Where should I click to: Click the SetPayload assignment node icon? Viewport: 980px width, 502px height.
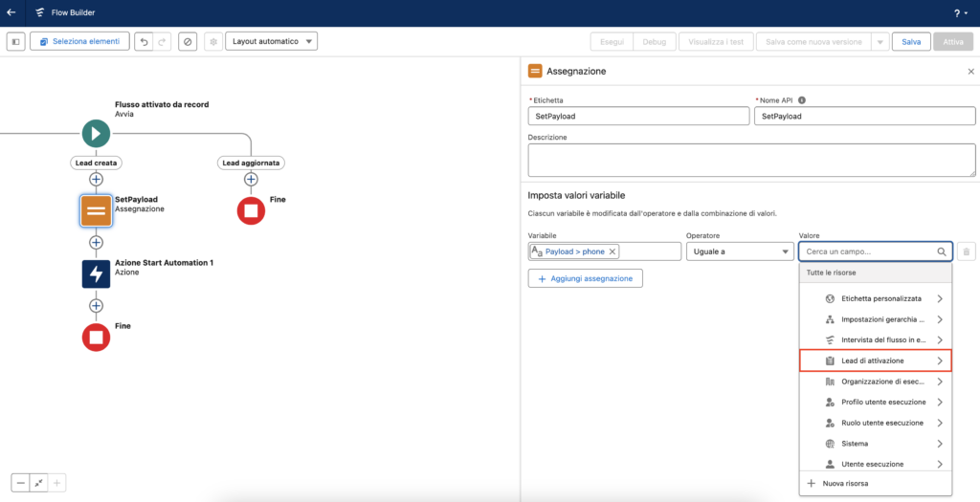pos(96,210)
